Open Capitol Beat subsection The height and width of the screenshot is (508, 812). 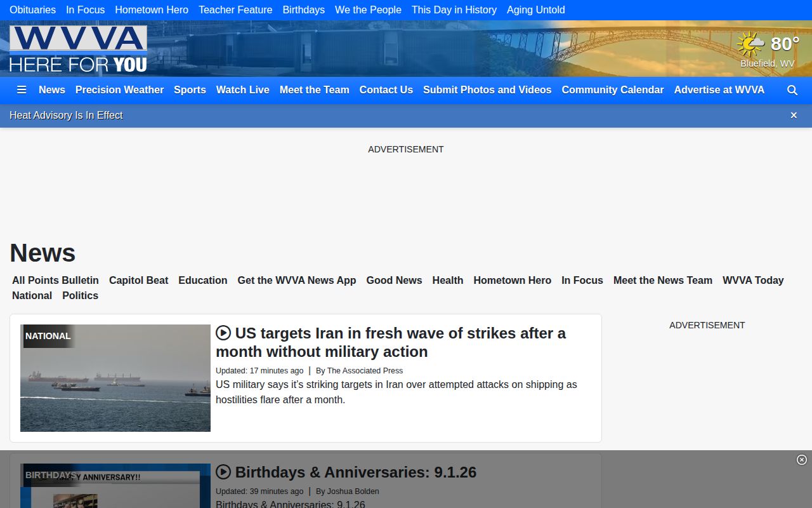point(139,280)
